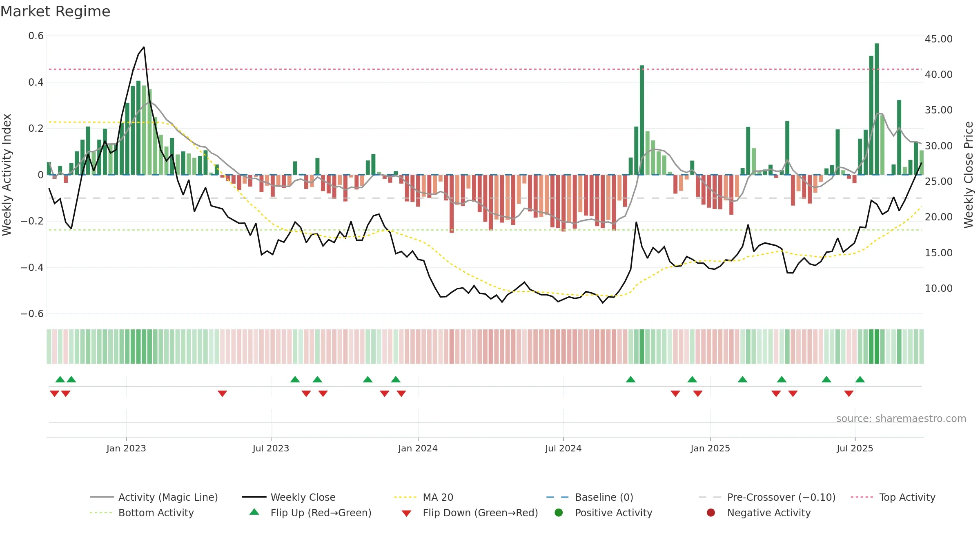Click the Jan 2025 axis label
This screenshot has height=551, width=980.
tap(710, 448)
